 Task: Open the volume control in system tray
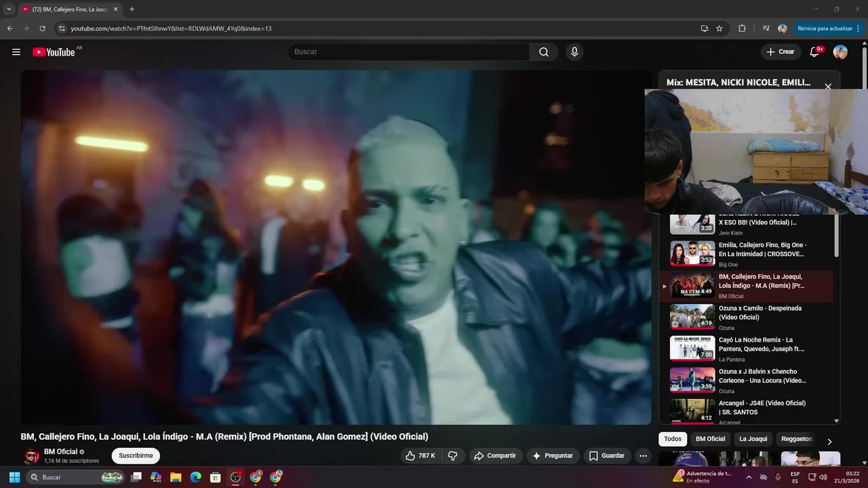point(823,477)
